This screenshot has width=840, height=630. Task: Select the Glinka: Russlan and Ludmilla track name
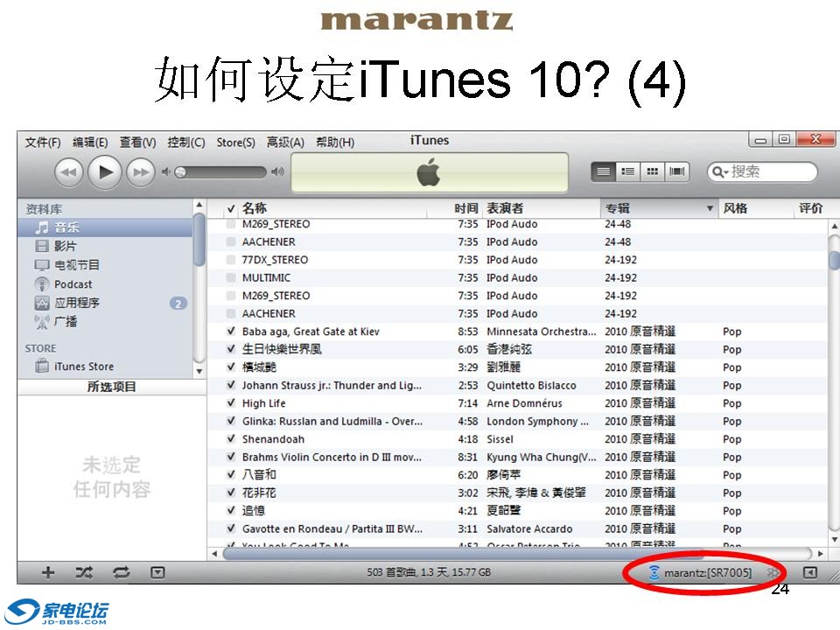click(332, 421)
